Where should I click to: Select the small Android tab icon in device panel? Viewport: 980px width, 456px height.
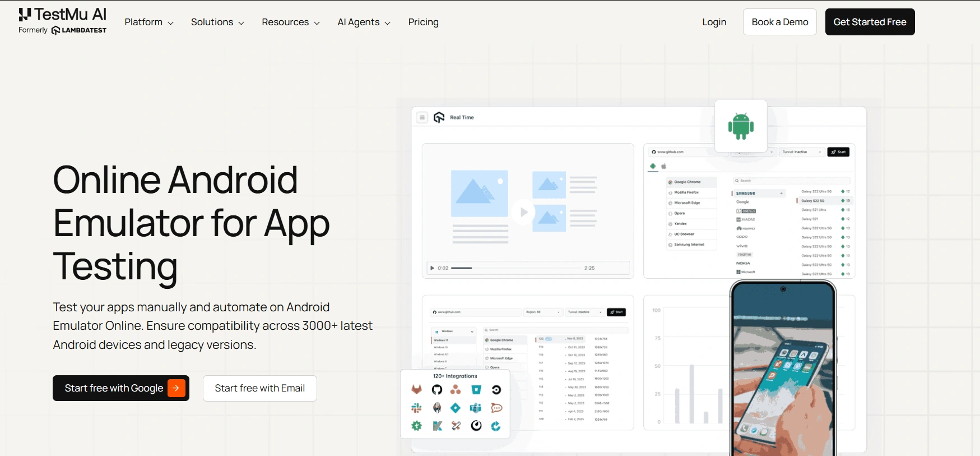click(653, 166)
